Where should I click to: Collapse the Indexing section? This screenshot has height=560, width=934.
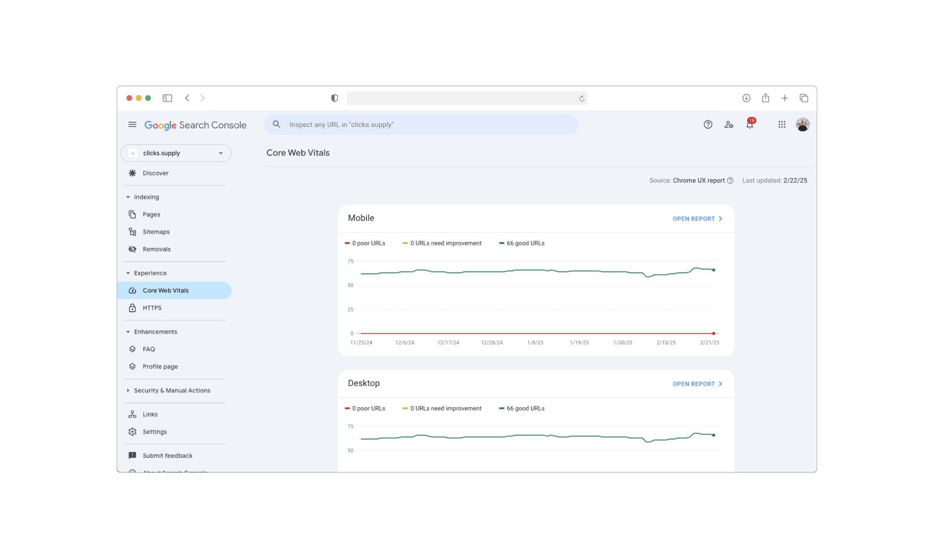[x=146, y=197]
